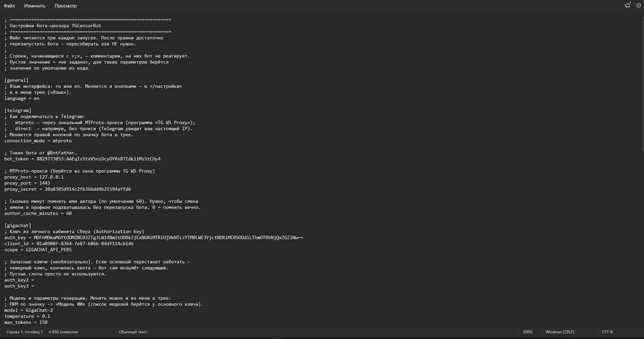The height and width of the screenshot is (339, 644).
Task: Click the long auth_key value line
Action: coord(154,237)
